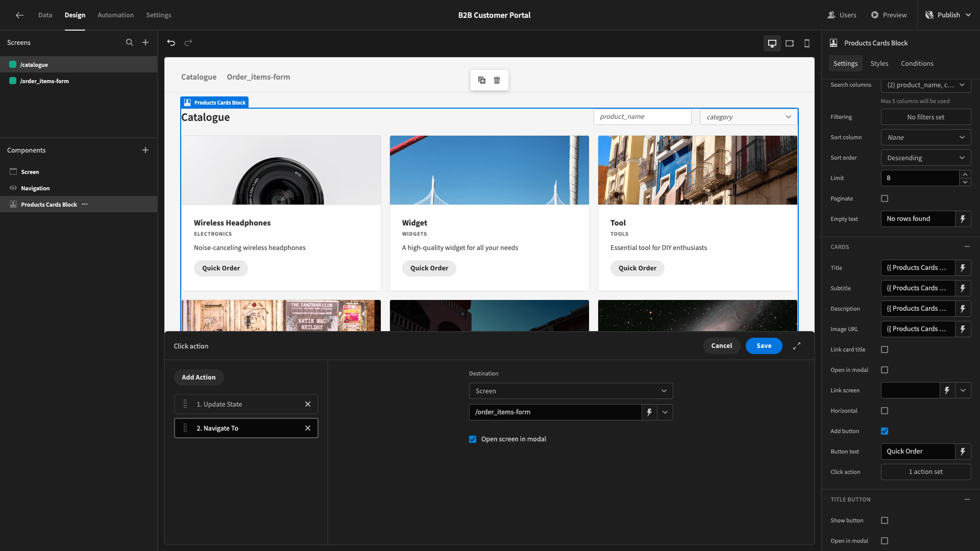Add a new screen with plus icon
980x551 pixels.
click(145, 43)
